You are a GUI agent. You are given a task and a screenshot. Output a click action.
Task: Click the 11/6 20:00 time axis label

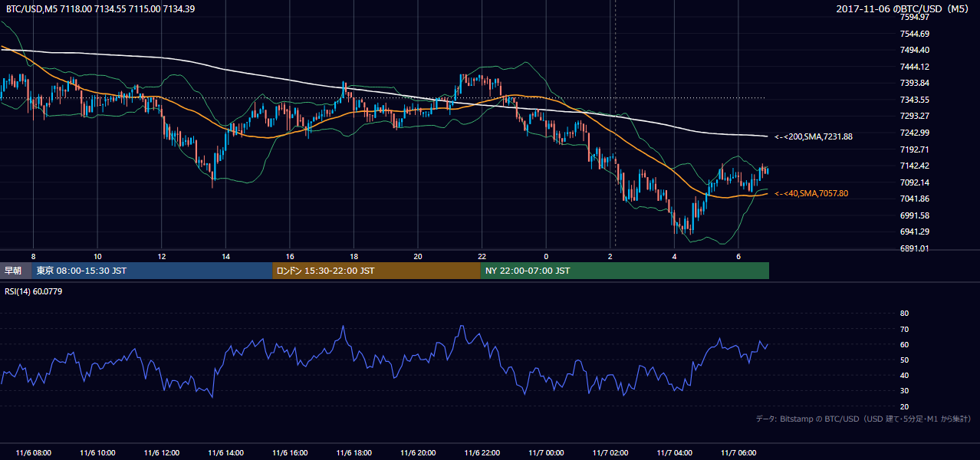coord(417,453)
